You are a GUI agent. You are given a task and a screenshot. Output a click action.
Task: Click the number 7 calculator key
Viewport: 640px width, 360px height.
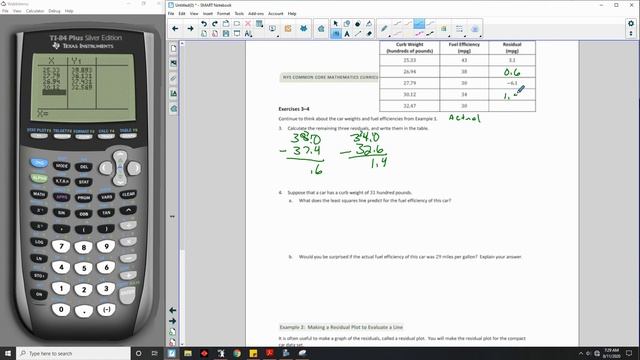(x=61, y=246)
